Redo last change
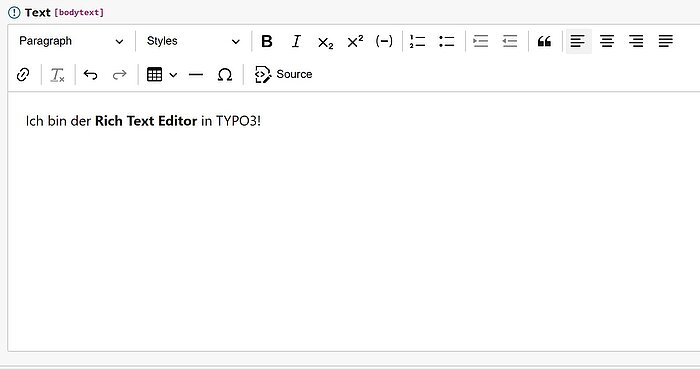This screenshot has height=369, width=700. point(120,74)
